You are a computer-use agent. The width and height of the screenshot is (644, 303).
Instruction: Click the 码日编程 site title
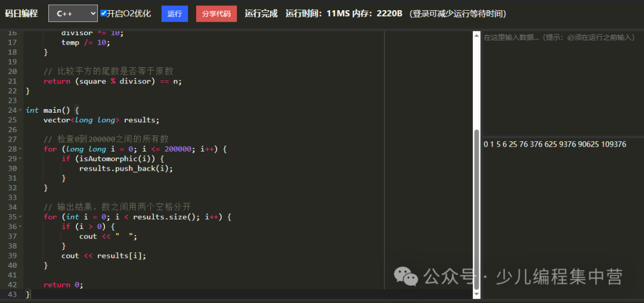[x=21, y=14]
